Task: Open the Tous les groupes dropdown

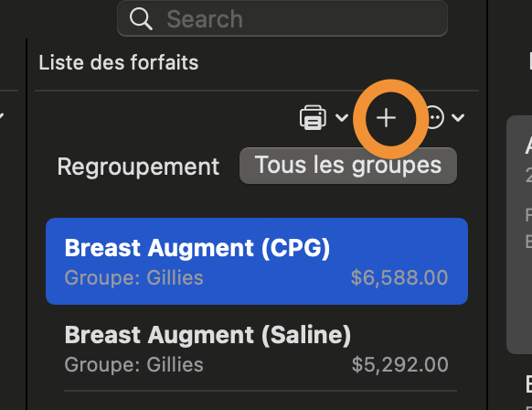Action: [348, 166]
